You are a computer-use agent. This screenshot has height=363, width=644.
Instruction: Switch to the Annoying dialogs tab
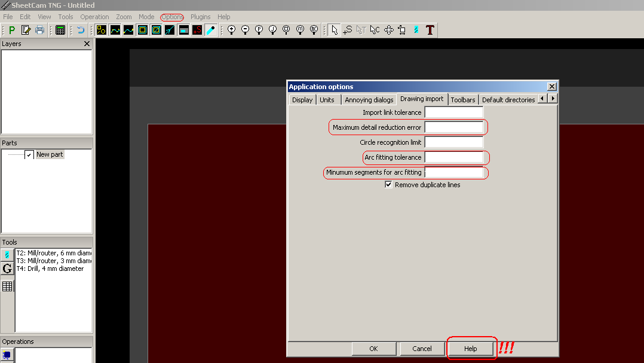click(x=369, y=100)
